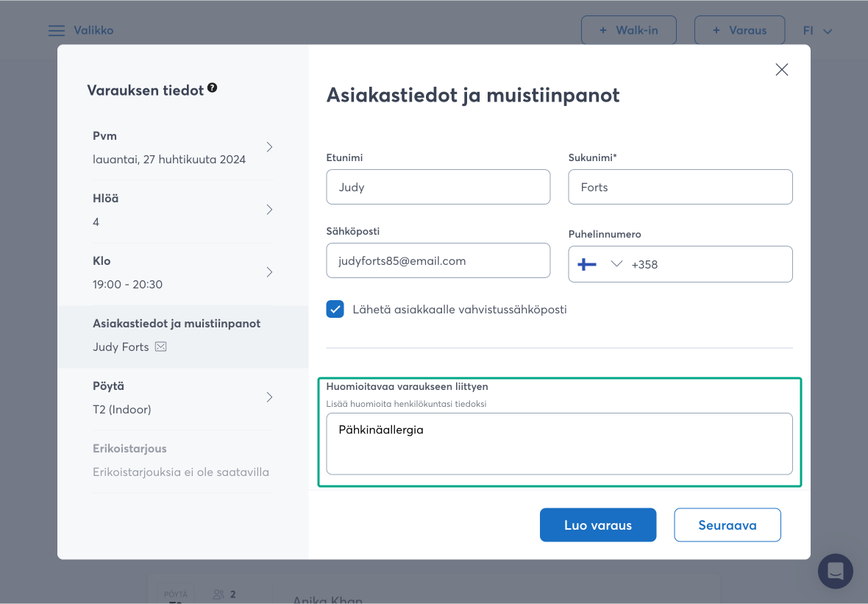Click the Finnish flag icon
This screenshot has width=868, height=604.
(587, 264)
